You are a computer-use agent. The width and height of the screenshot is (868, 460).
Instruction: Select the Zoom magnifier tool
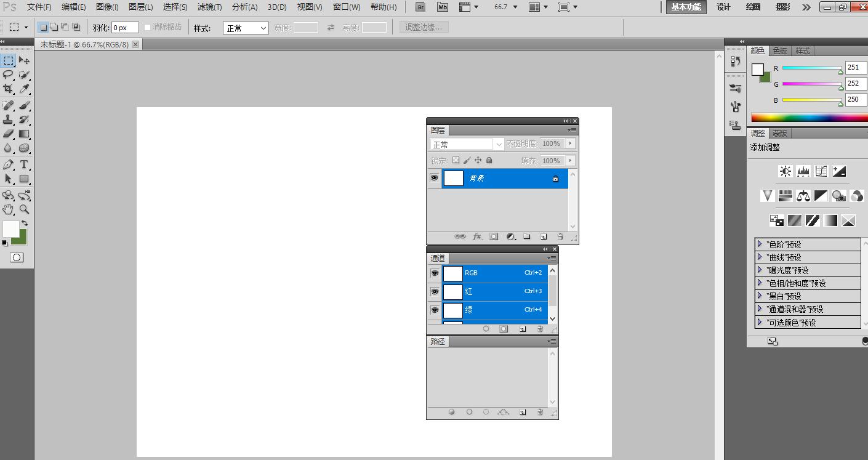(x=24, y=209)
